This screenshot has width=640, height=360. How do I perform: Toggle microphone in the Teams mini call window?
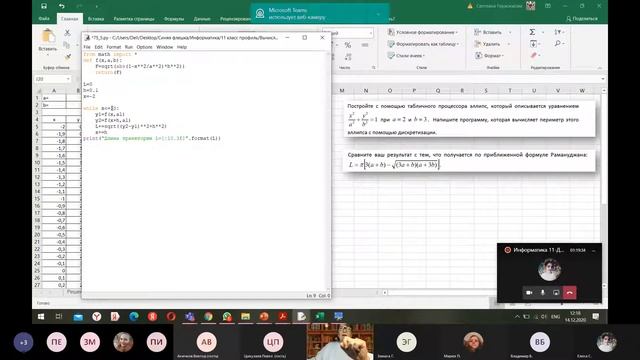coord(542,293)
